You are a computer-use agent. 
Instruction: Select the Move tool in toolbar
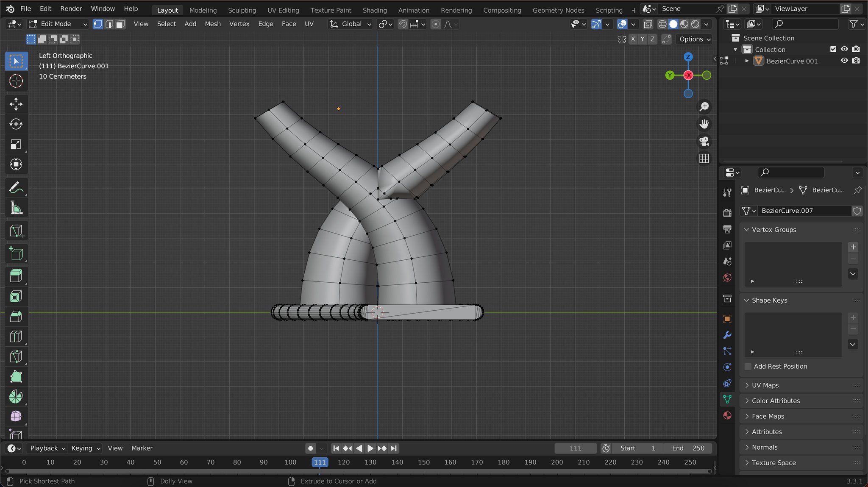pos(16,104)
